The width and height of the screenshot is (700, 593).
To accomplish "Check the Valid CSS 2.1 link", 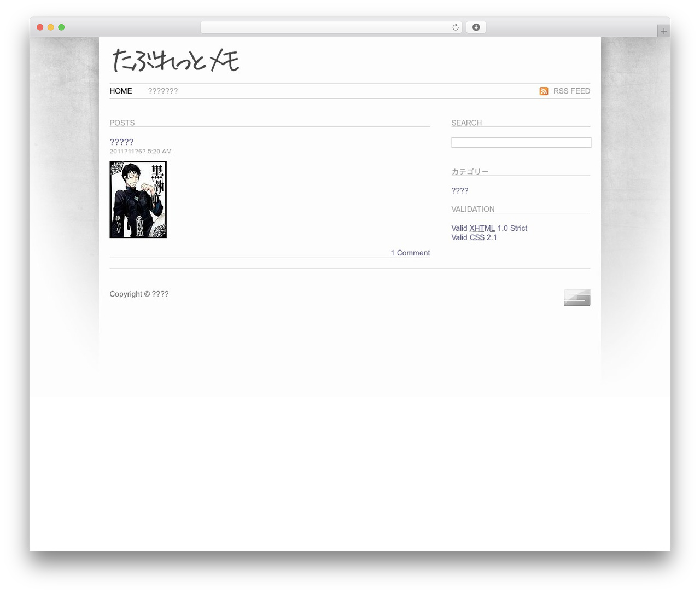I will [474, 237].
